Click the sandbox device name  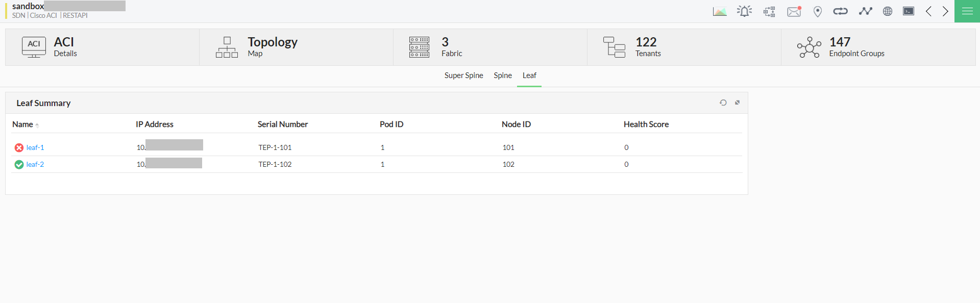pos(28,6)
